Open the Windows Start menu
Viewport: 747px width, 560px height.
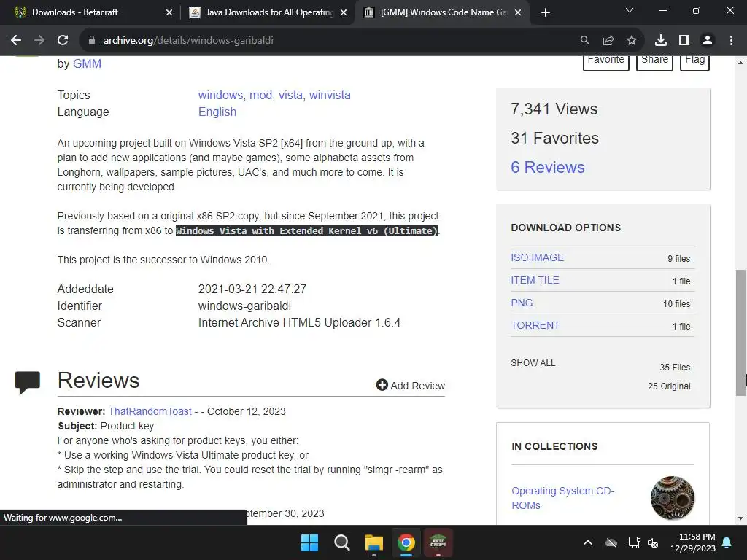(309, 542)
